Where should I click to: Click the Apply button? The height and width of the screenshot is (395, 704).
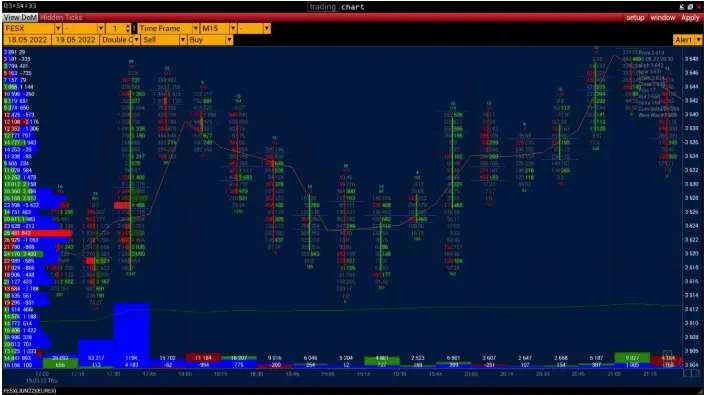coord(690,18)
